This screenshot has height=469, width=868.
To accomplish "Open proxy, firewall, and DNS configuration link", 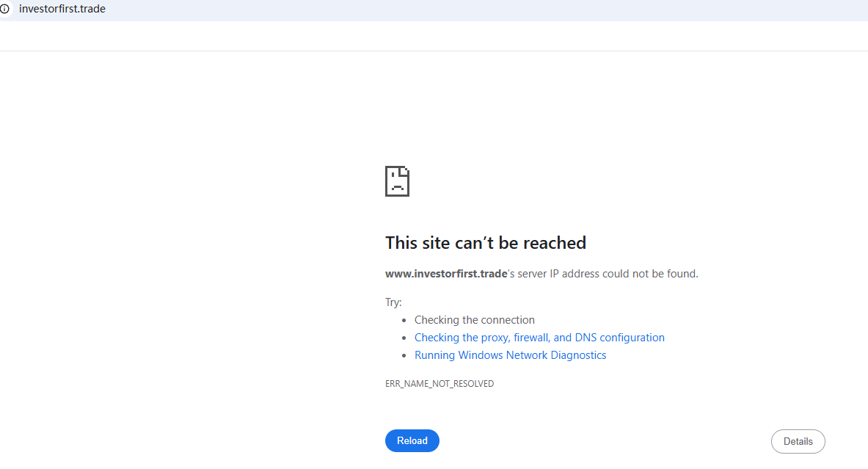I will pyautogui.click(x=539, y=337).
